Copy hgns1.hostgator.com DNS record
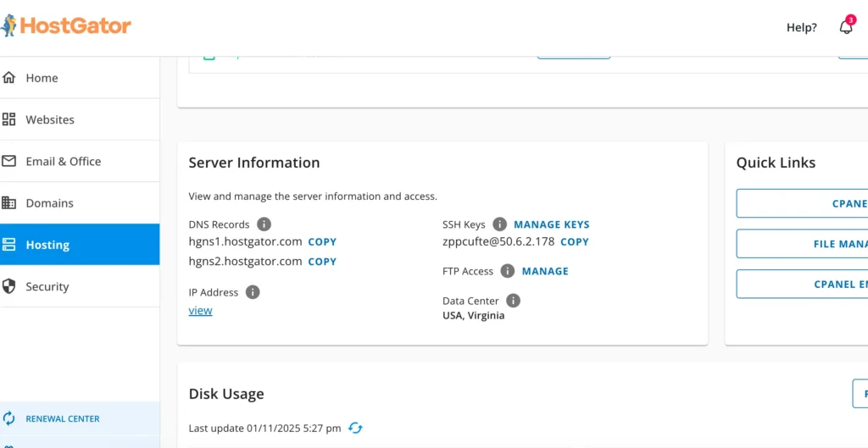The height and width of the screenshot is (448, 868). click(x=322, y=242)
